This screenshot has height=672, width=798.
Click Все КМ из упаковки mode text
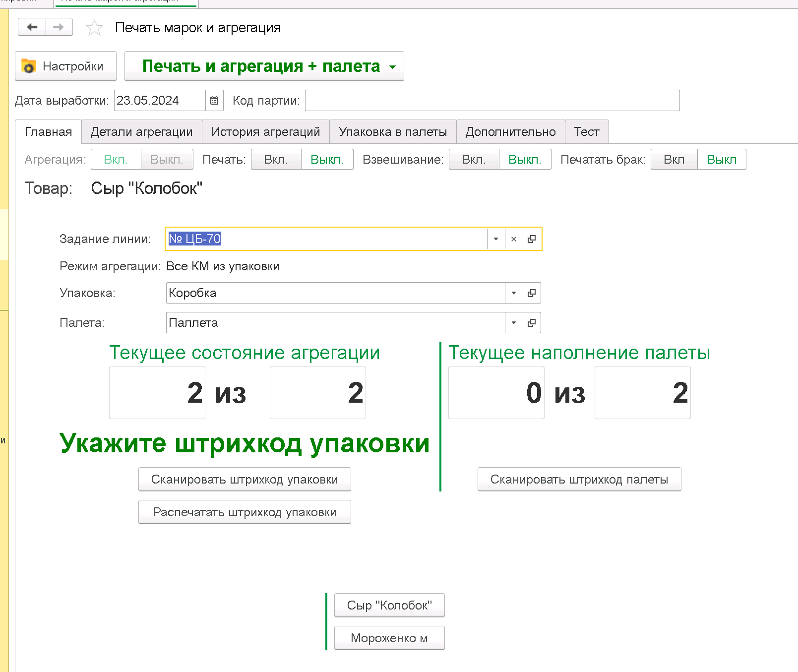coord(223,267)
